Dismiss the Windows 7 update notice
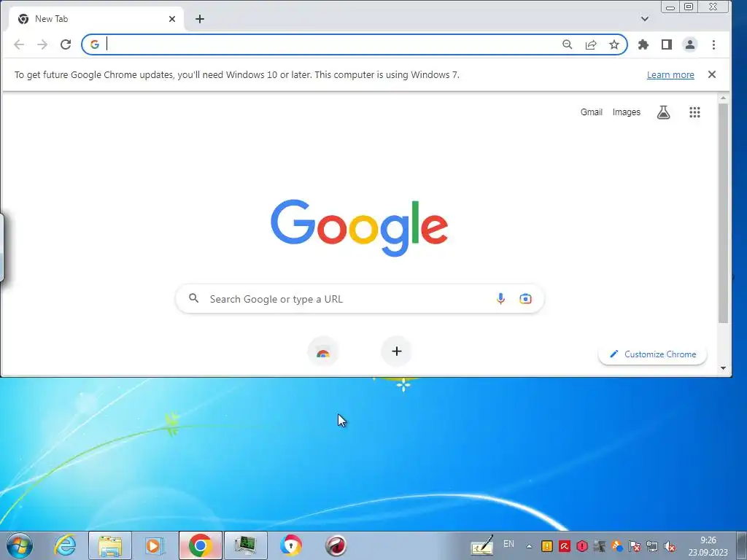Screen dimensions: 747x560 [712, 74]
